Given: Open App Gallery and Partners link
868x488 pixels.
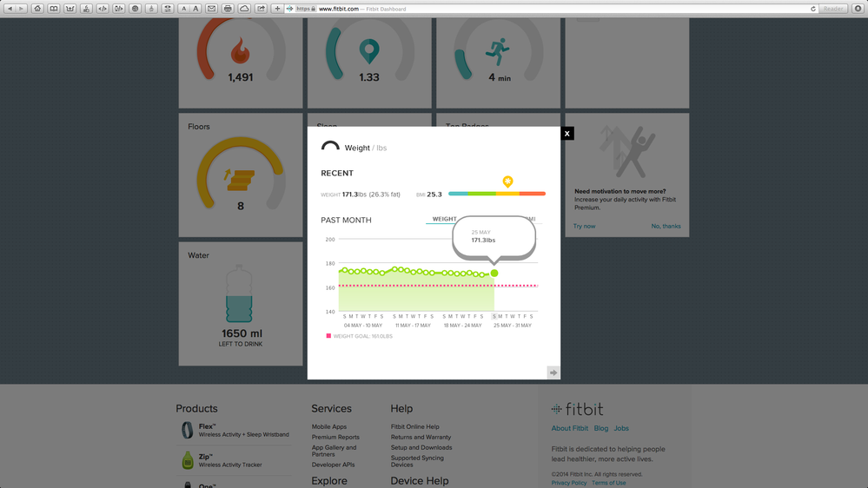Looking at the screenshot, I should click(334, 451).
